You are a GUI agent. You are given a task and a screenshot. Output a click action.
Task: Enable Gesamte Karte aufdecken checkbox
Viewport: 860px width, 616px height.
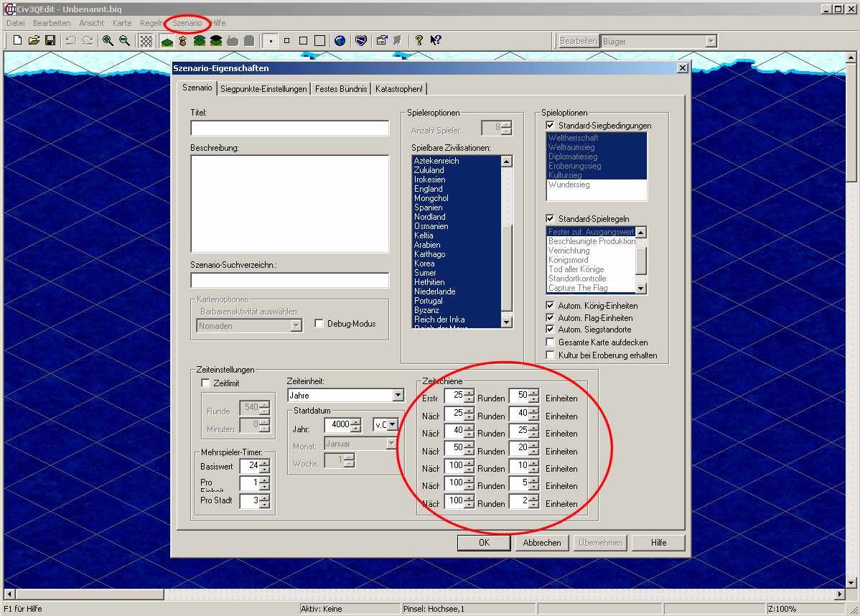click(x=551, y=342)
